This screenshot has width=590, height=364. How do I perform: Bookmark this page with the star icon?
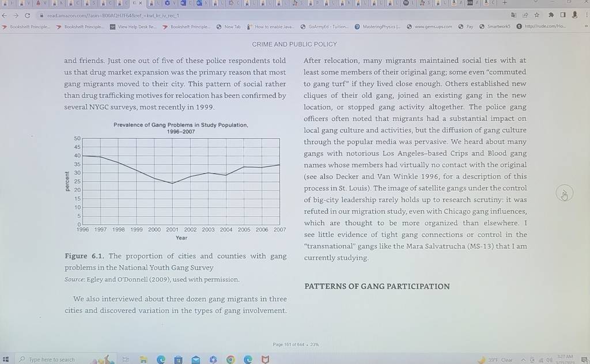pos(537,15)
